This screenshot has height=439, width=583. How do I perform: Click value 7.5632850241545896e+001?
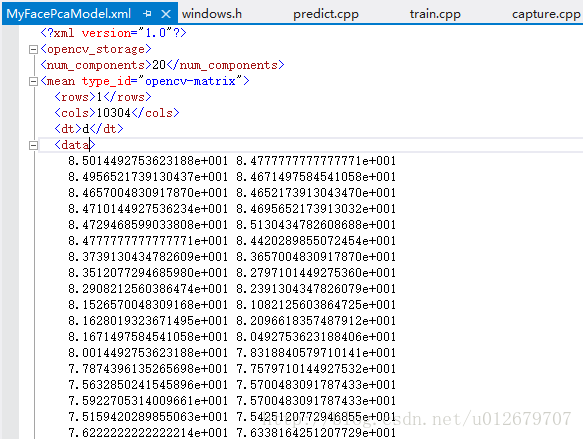click(148, 385)
